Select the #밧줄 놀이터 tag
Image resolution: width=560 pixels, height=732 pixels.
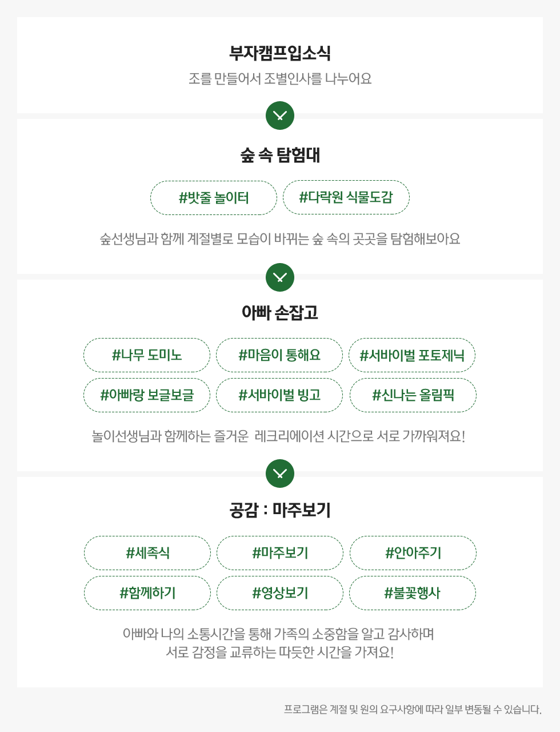click(214, 198)
